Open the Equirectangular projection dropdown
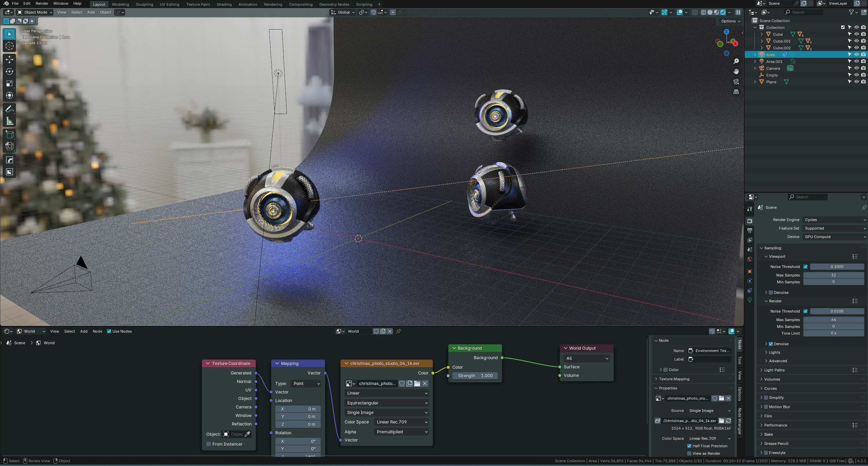Screen dimensions: 868x466 coord(386,403)
